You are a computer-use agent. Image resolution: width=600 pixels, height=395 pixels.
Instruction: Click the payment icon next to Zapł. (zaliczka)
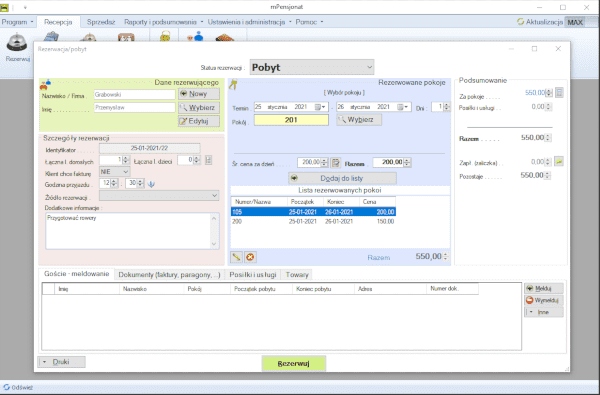pos(559,162)
